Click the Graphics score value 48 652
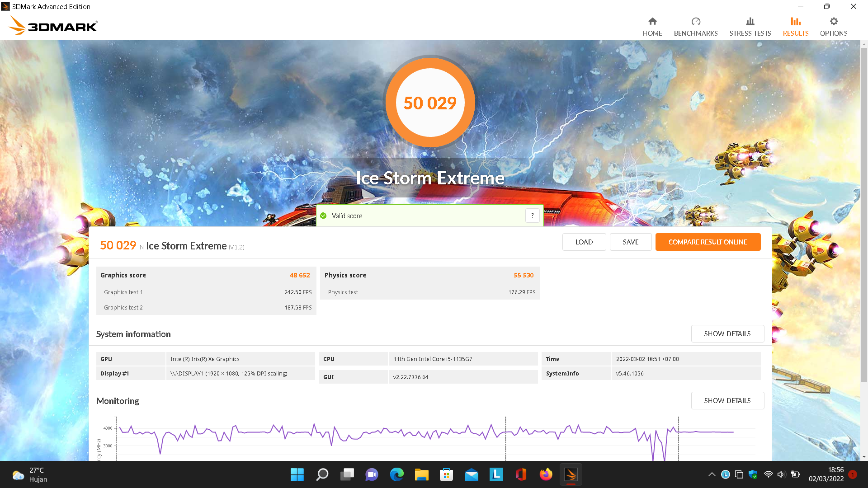Image resolution: width=868 pixels, height=488 pixels. tap(300, 275)
